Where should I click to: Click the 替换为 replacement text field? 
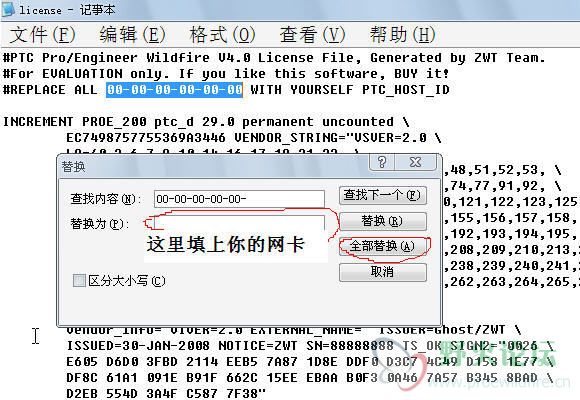pyautogui.click(x=239, y=223)
